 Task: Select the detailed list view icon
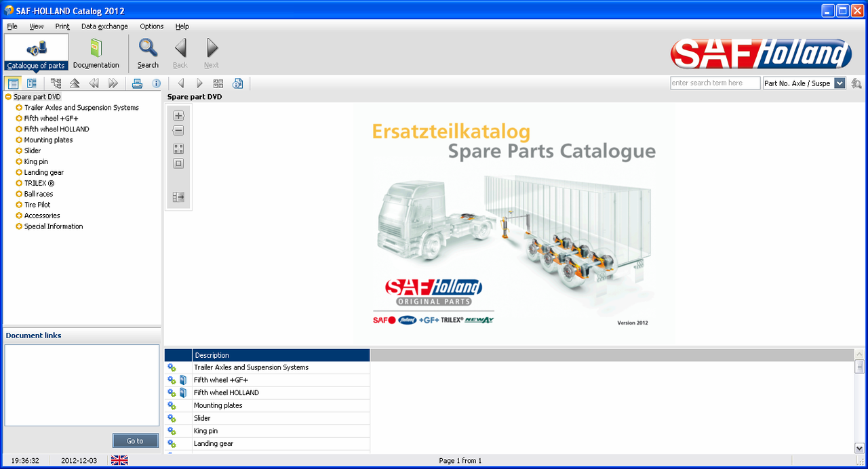click(x=31, y=83)
